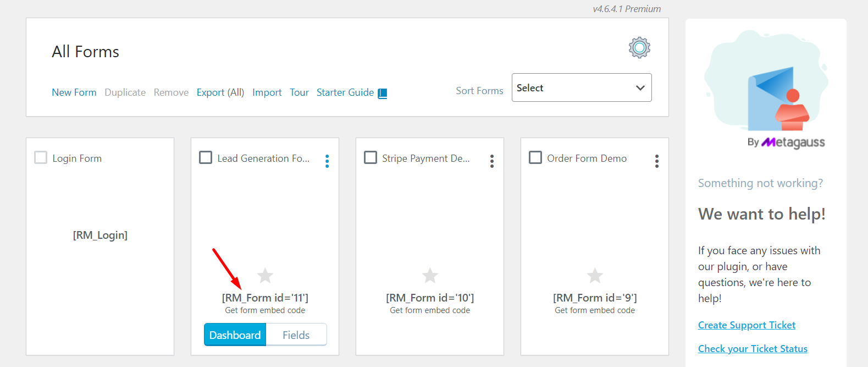Get form embed code for form 10

(x=430, y=310)
